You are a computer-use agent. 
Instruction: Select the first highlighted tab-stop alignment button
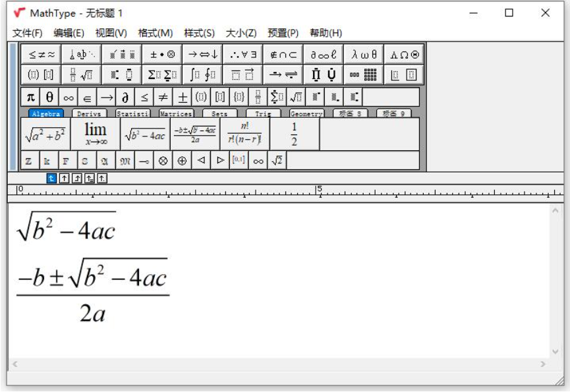(51, 178)
